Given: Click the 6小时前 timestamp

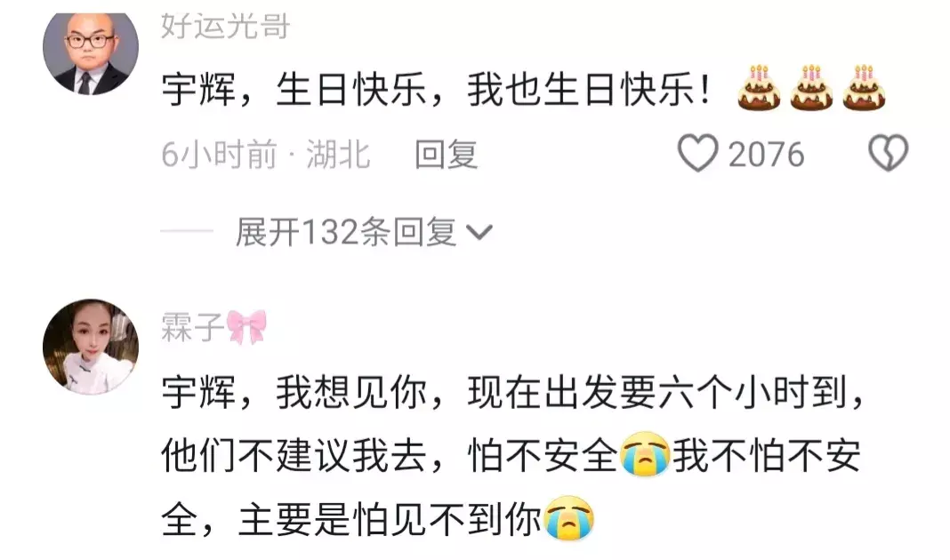Looking at the screenshot, I should [219, 155].
